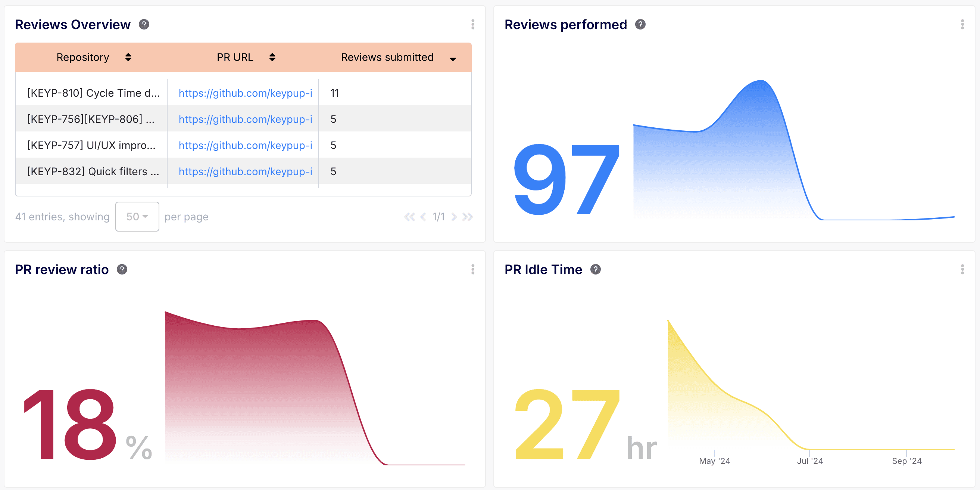Open the PR Idle Time options menu
This screenshot has height=490, width=980.
[x=962, y=270]
